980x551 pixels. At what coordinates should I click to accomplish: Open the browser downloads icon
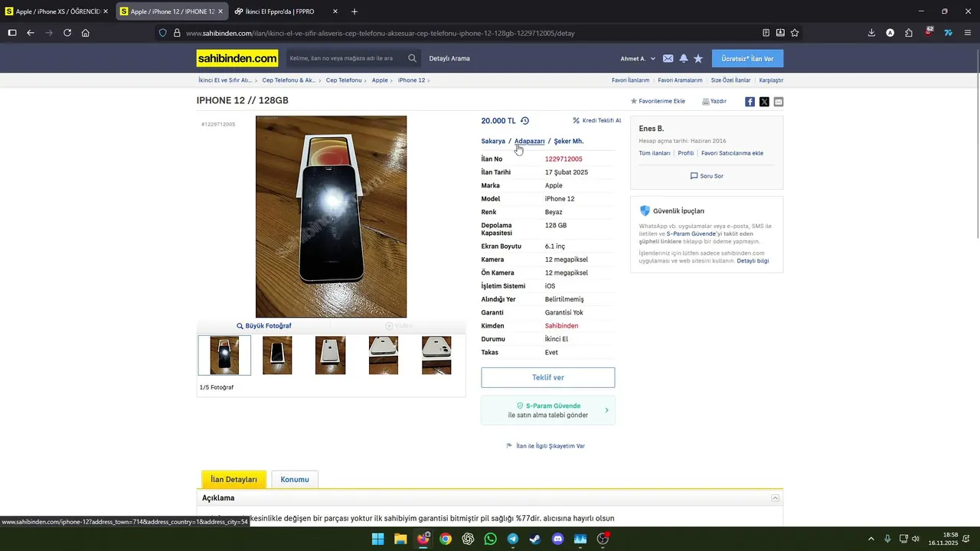pos(871,33)
